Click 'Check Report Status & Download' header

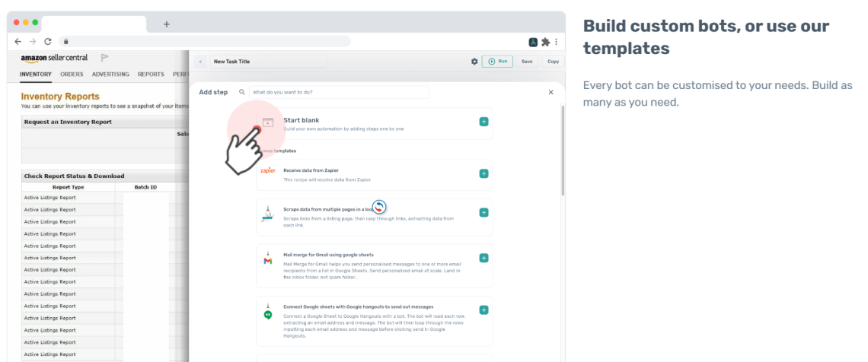click(x=74, y=176)
